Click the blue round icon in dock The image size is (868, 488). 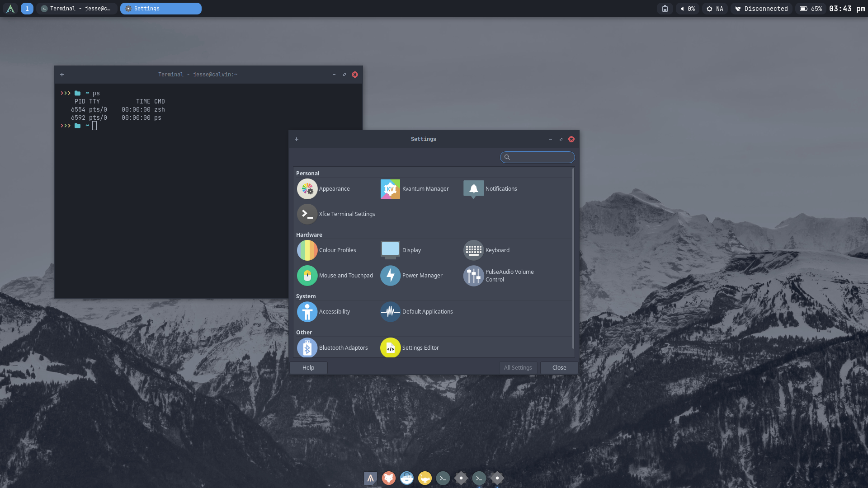coord(407,478)
